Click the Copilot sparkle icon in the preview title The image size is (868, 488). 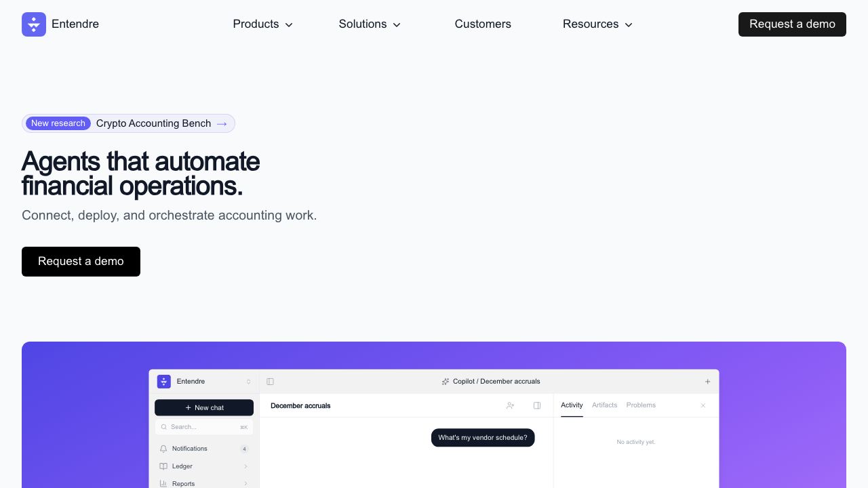446,382
